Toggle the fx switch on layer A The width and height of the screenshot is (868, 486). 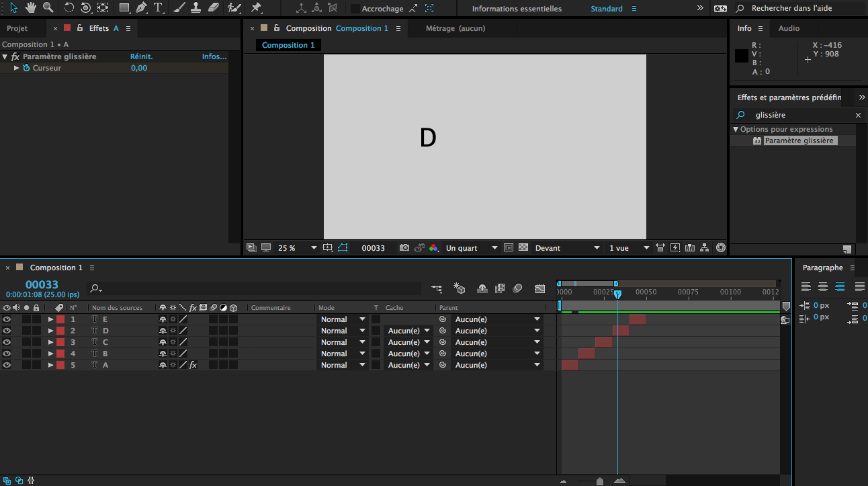(x=193, y=365)
